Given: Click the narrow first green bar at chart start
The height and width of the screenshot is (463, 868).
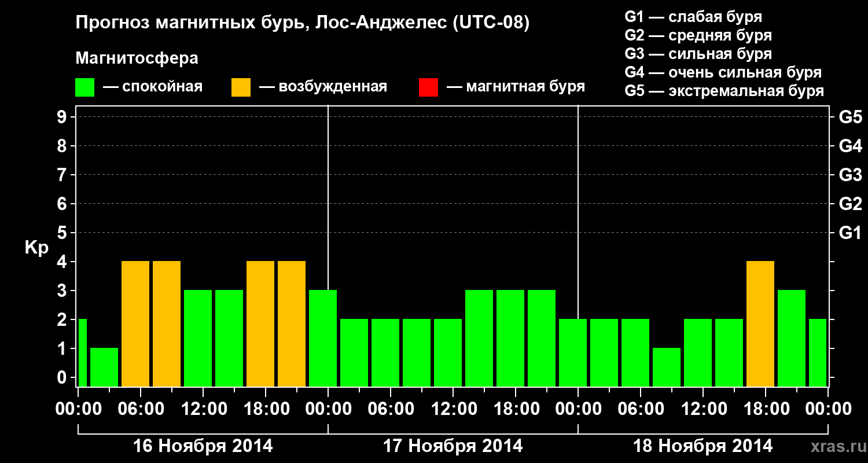Looking at the screenshot, I should point(82,352).
